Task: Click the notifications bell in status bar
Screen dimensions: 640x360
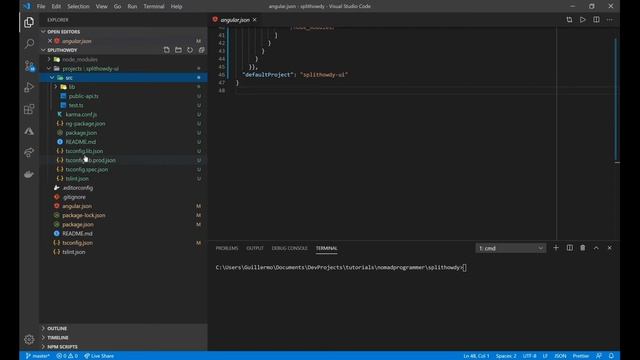Action: [x=611, y=356]
